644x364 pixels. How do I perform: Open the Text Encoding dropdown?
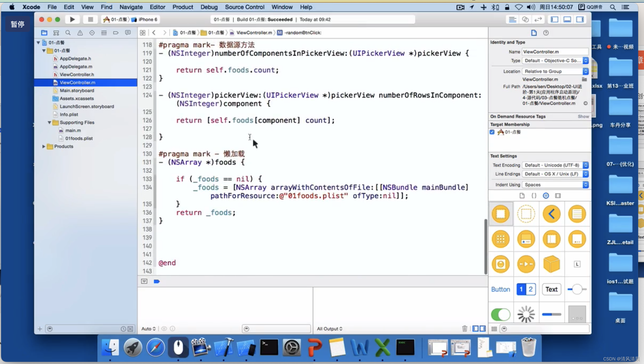pyautogui.click(x=555, y=165)
